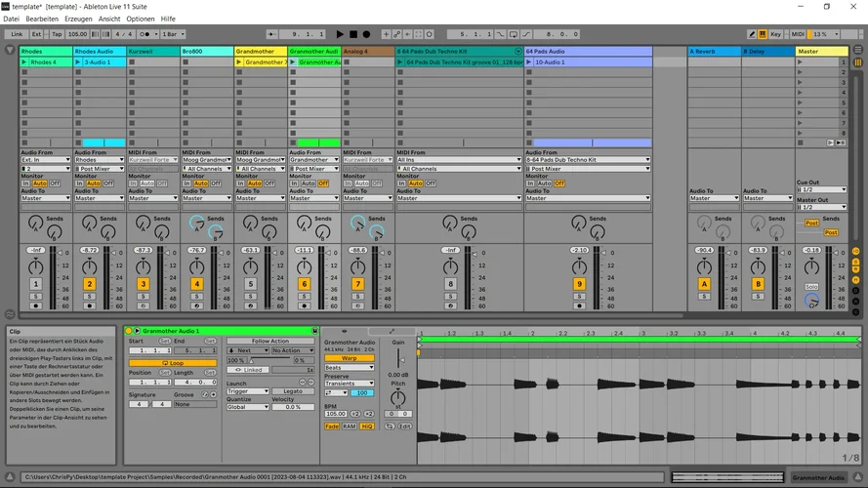
Task: Toggle the HiQ clip option
Action: coord(367,427)
